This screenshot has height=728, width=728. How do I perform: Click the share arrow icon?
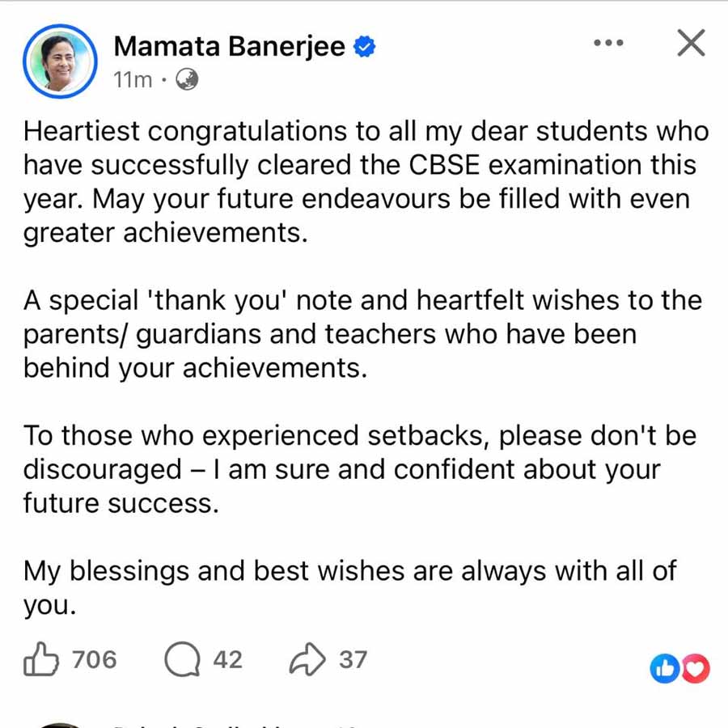tap(307, 660)
